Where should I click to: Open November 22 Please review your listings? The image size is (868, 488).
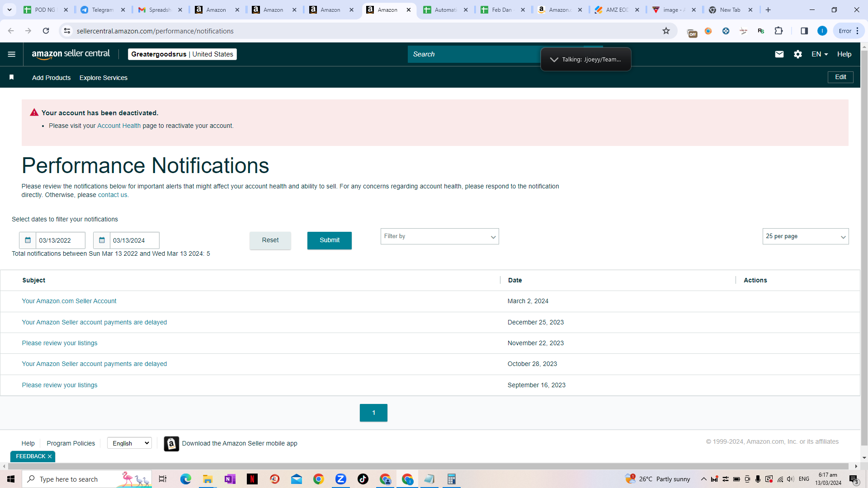tap(60, 343)
